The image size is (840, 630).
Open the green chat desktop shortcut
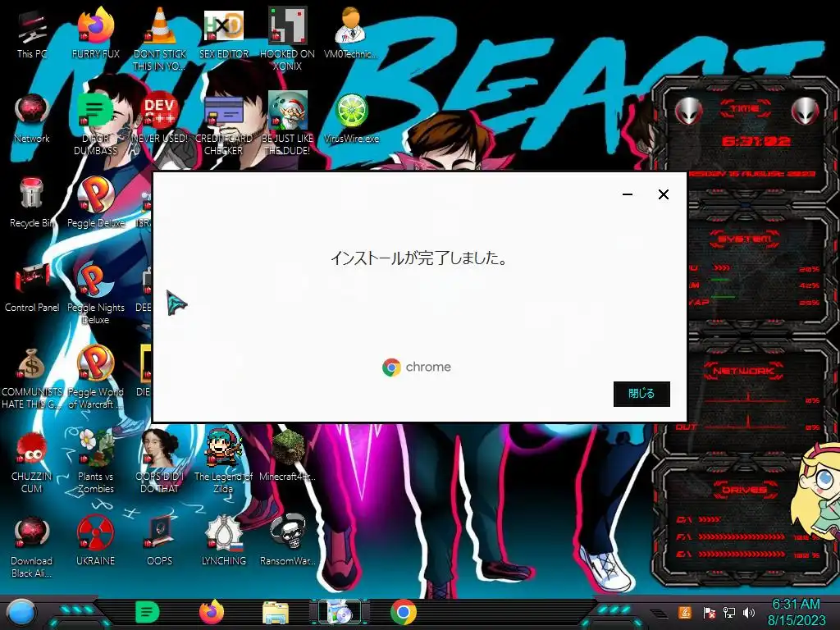point(96,123)
